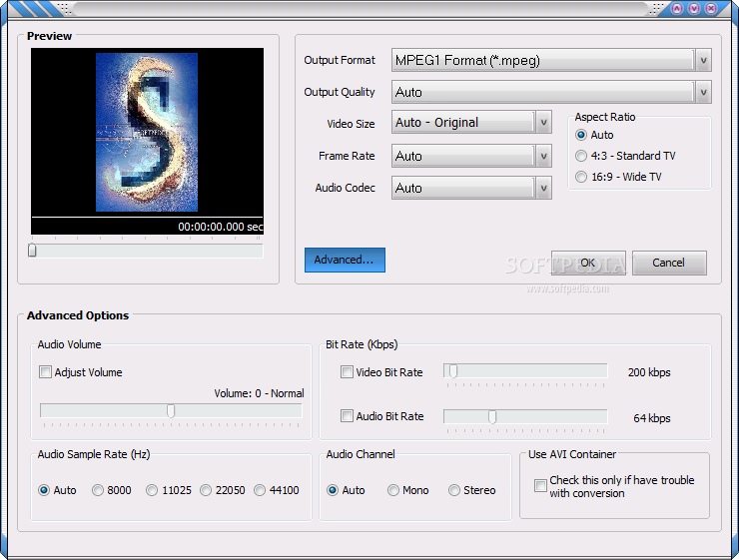
Task: Confirm settings with OK button
Action: [588, 263]
